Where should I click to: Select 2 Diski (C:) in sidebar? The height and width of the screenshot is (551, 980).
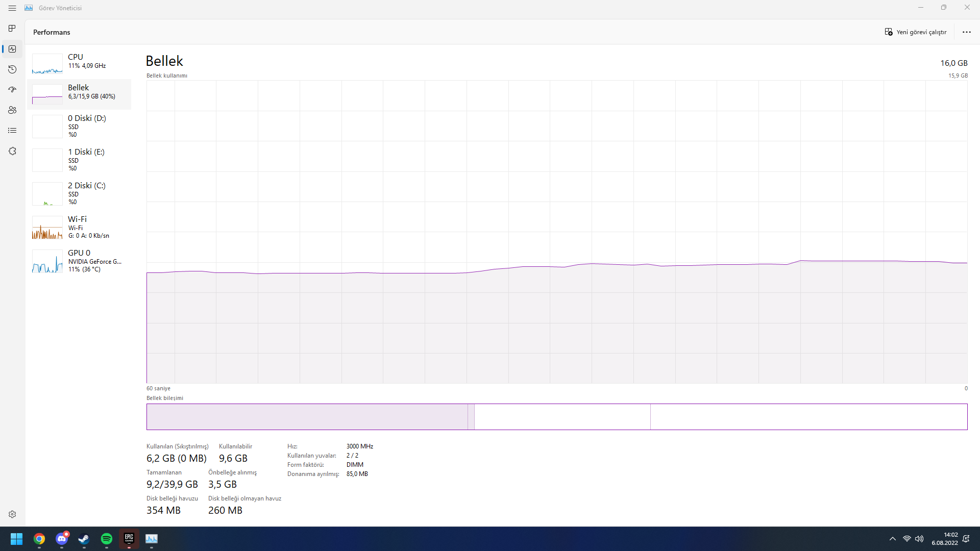tap(79, 193)
